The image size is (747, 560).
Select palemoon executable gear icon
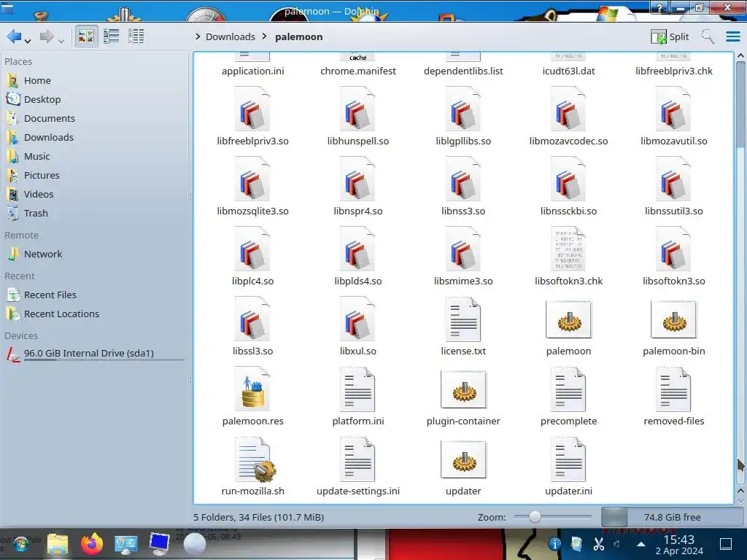click(568, 319)
